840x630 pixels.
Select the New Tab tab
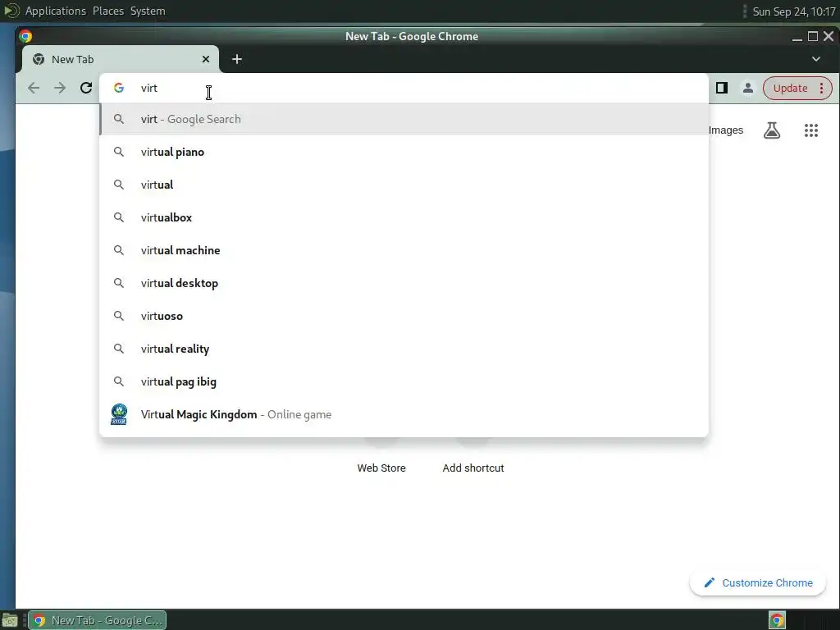pyautogui.click(x=121, y=59)
